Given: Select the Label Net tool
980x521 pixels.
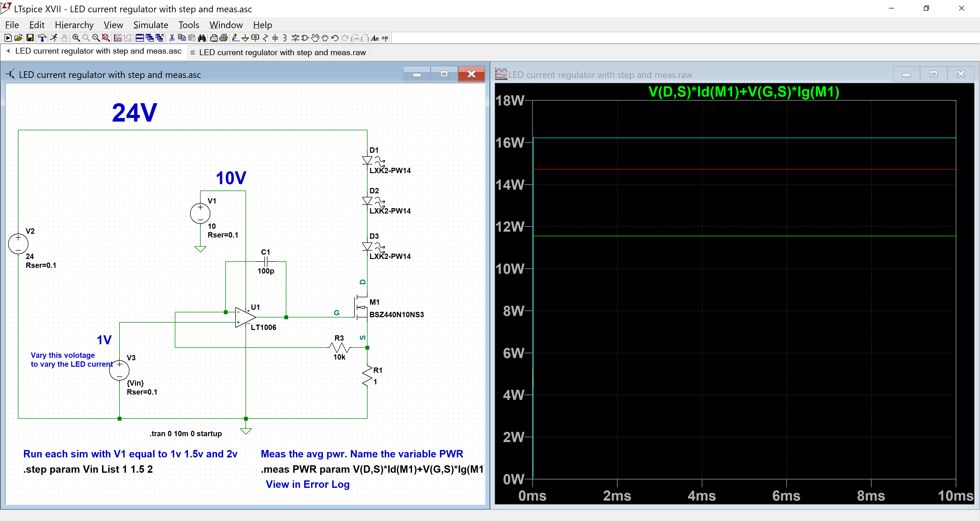Looking at the screenshot, I should [255, 38].
